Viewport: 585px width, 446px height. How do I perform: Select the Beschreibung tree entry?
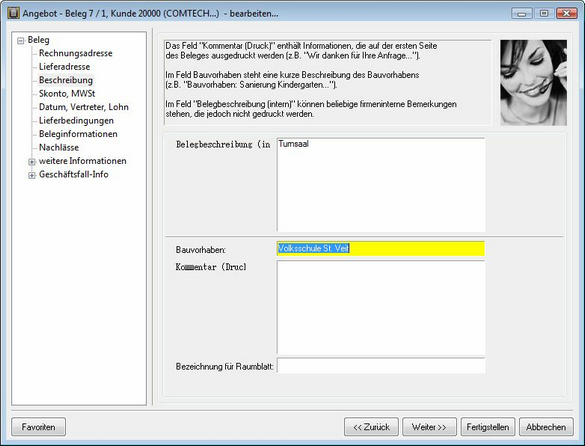66,80
